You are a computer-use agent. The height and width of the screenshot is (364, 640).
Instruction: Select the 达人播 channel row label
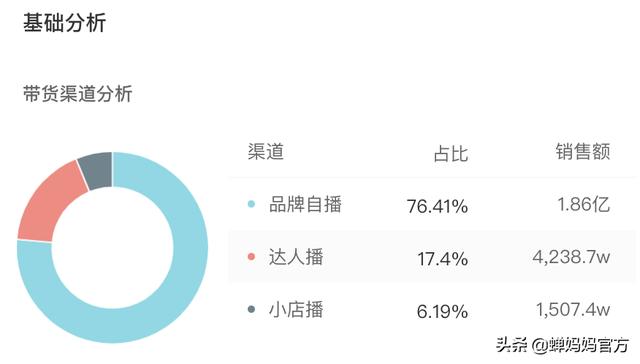point(296,257)
